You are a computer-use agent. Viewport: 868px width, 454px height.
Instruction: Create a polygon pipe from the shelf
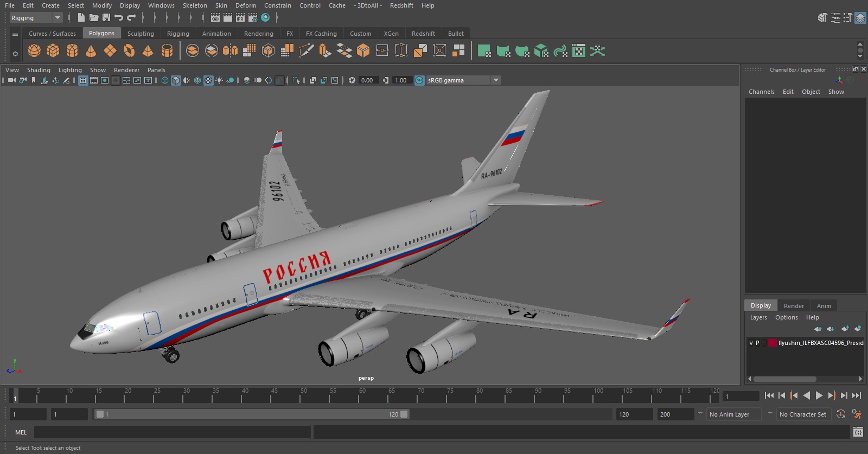point(167,51)
